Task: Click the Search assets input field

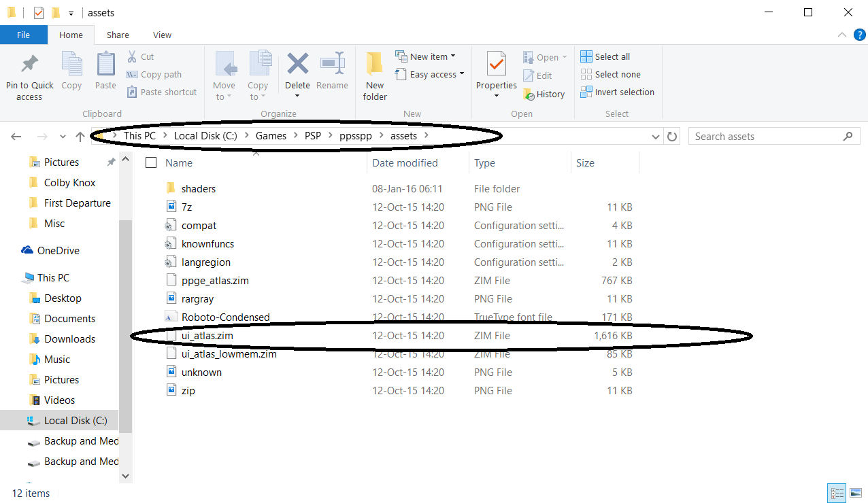Action: point(765,137)
